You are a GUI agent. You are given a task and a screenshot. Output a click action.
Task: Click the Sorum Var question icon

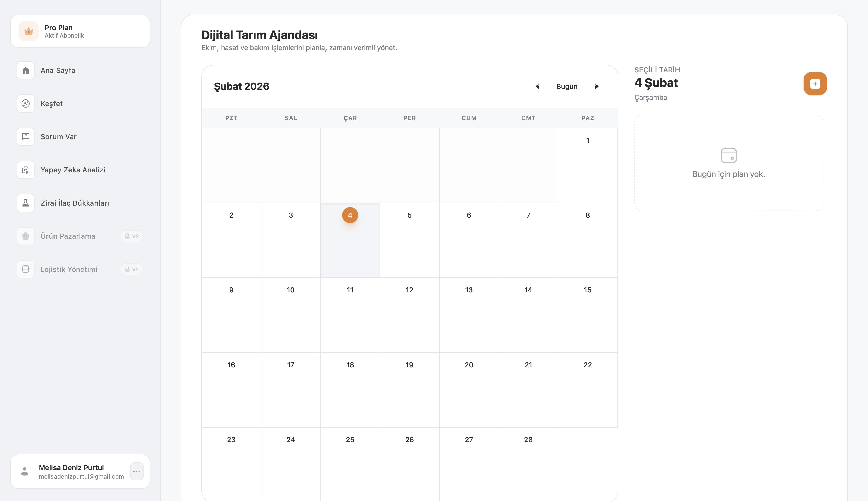[x=25, y=137]
